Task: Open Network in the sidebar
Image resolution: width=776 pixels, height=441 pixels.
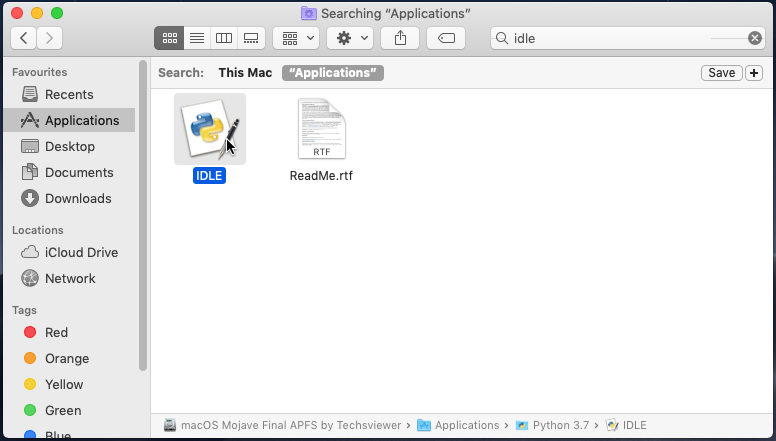Action: 69,278
